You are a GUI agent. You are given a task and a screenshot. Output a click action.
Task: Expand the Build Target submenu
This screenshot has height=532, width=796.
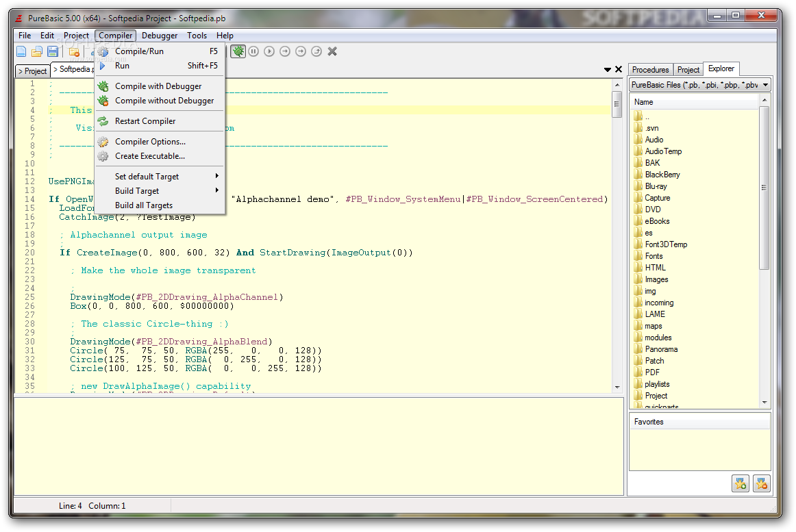tap(160, 191)
